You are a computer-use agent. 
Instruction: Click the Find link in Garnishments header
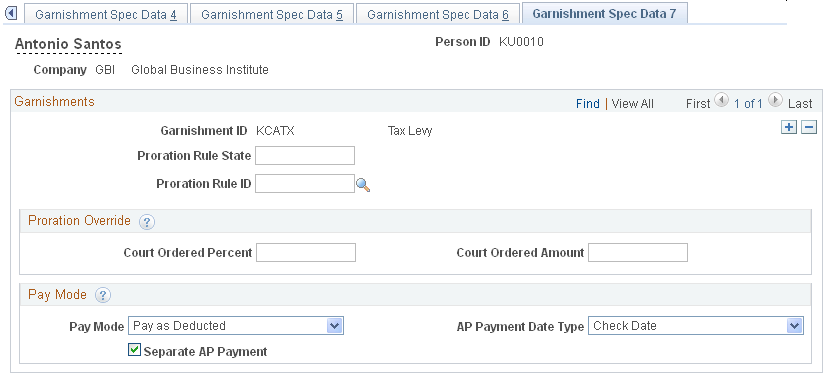click(588, 104)
